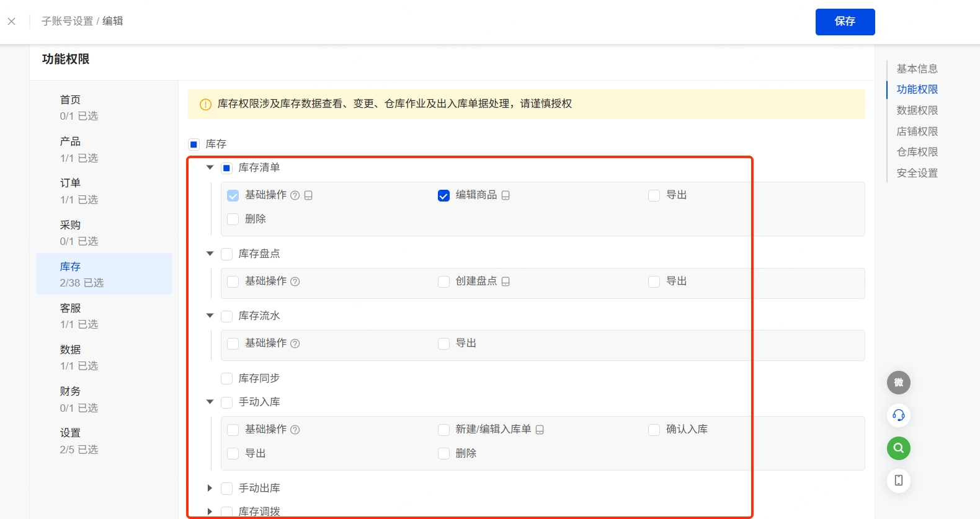The height and width of the screenshot is (519, 980).
Task: Enable the 创建盘点 permission checkbox
Action: [443, 282]
